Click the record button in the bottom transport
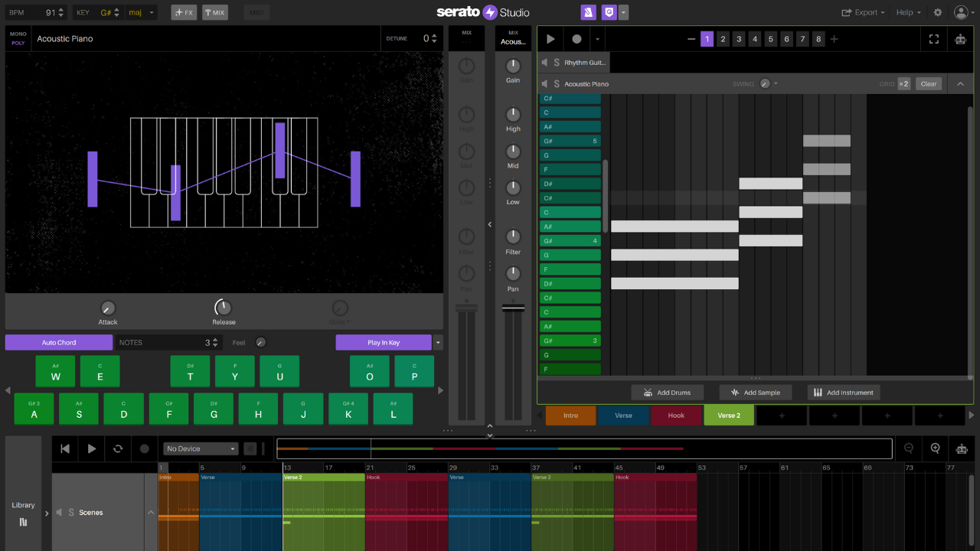 click(144, 448)
